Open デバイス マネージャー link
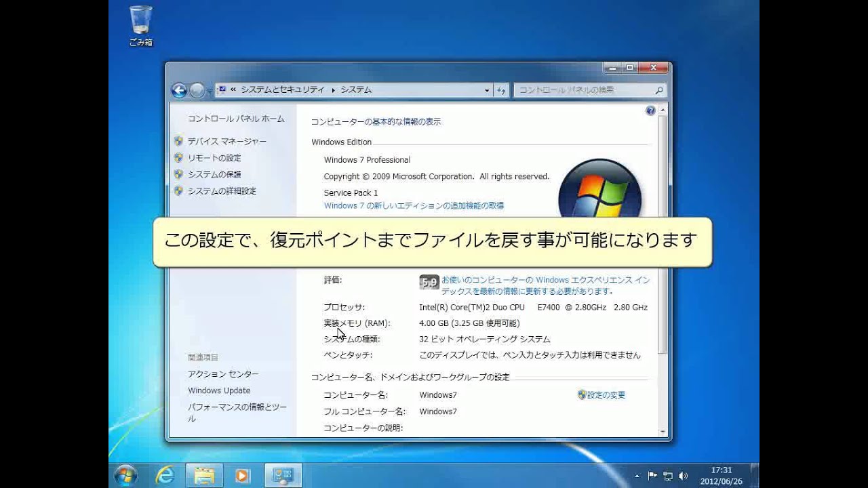Viewport: 868px width, 488px height. pos(227,142)
